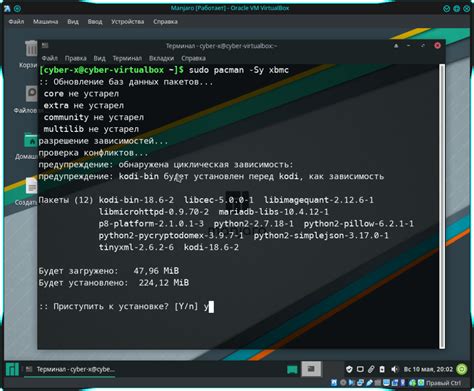This screenshot has width=474, height=391.
Task: Click VirtualBox hard disk status icon
Action: [334, 383]
